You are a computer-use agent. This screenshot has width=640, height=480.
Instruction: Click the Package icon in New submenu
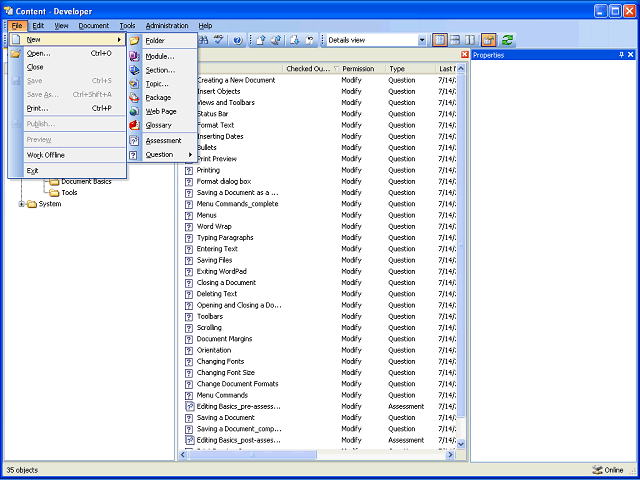[134, 98]
